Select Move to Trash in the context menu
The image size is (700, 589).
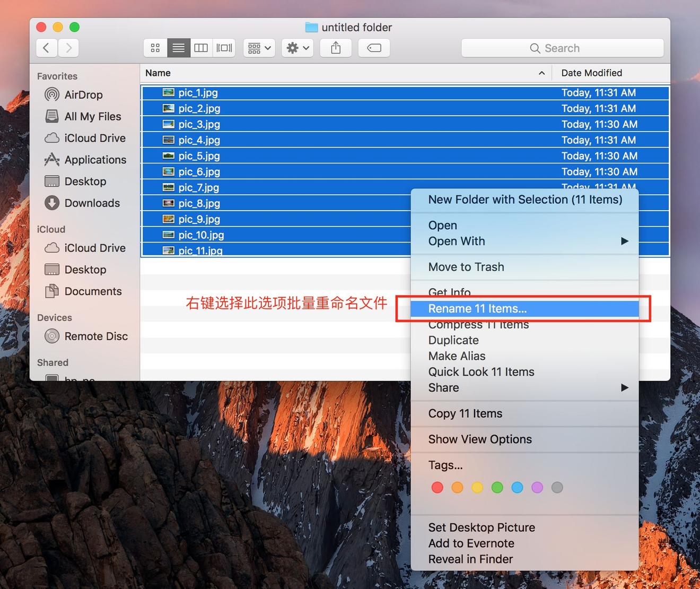[x=466, y=267]
